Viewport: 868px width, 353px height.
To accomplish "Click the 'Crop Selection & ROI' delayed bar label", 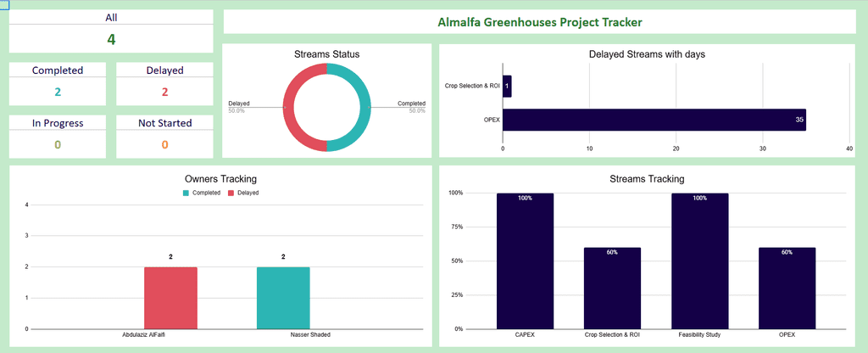I will (x=472, y=87).
